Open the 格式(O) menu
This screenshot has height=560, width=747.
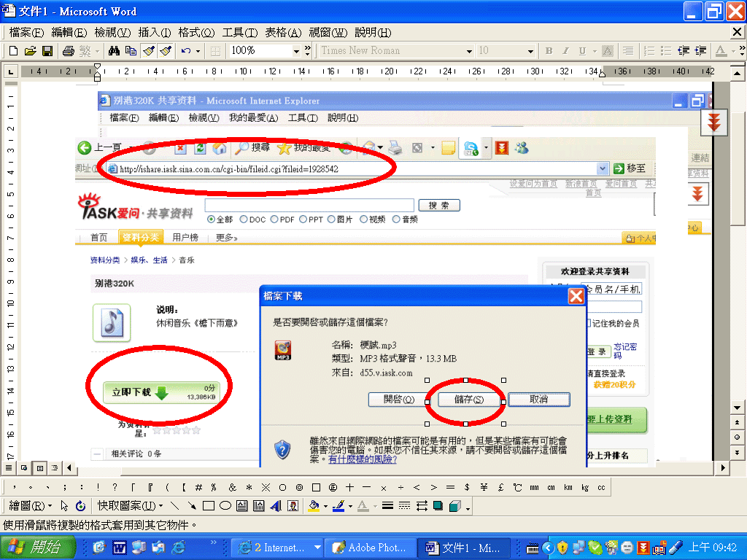[x=196, y=32]
